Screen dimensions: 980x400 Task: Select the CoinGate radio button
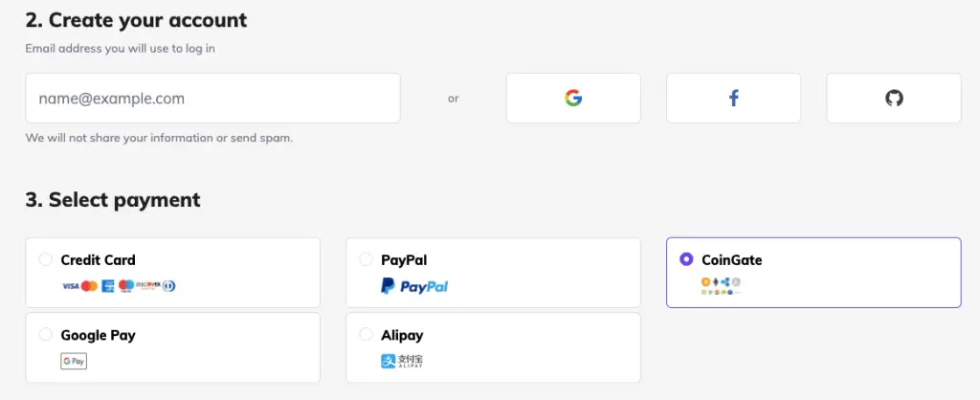686,259
